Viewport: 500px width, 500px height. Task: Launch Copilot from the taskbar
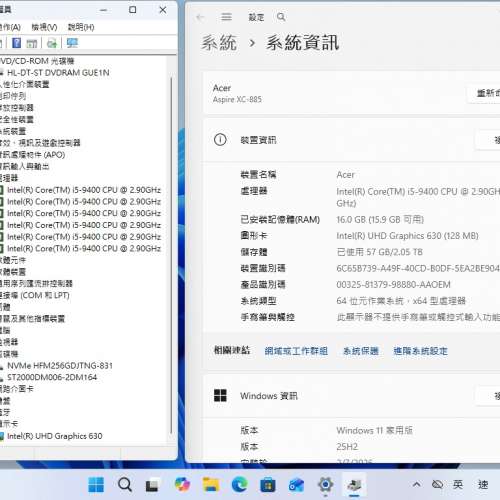pos(182,484)
